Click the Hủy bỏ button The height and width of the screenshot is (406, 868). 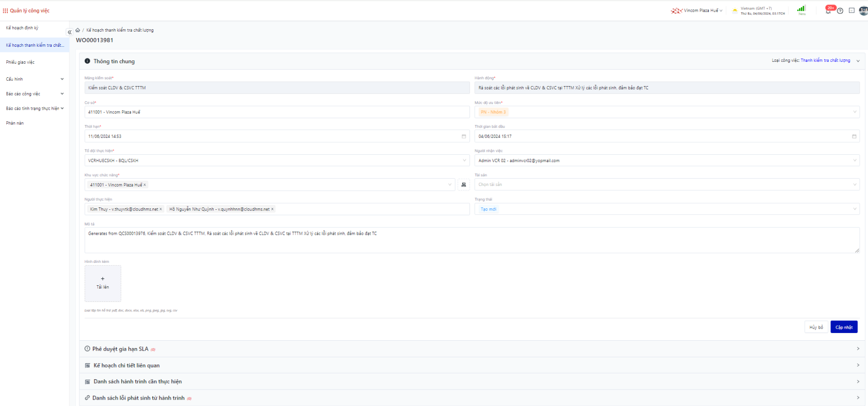tap(816, 327)
